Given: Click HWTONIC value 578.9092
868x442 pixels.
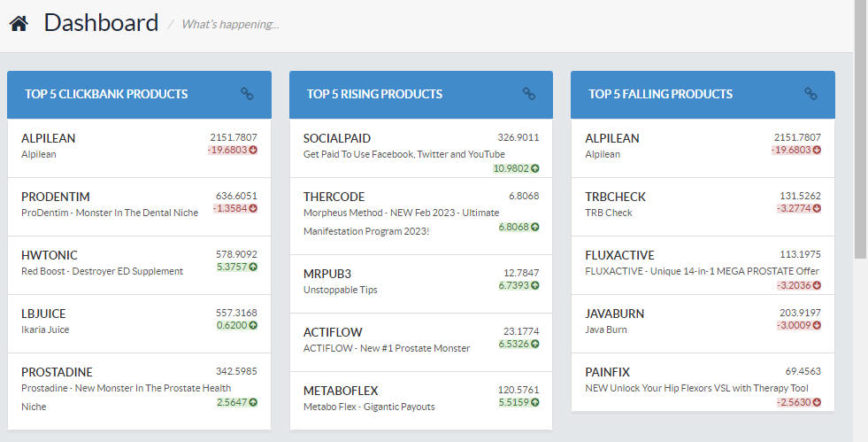Looking at the screenshot, I should (236, 255).
